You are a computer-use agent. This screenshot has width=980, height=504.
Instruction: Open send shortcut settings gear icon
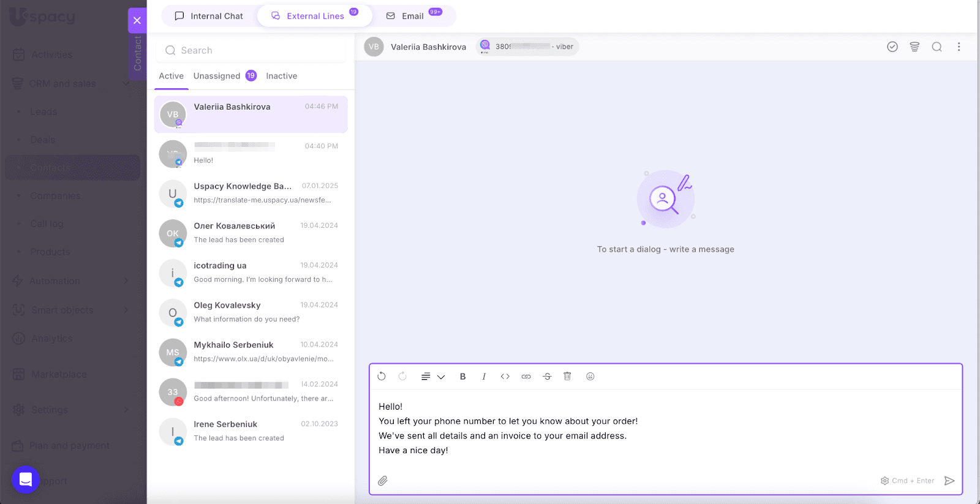[x=884, y=481]
